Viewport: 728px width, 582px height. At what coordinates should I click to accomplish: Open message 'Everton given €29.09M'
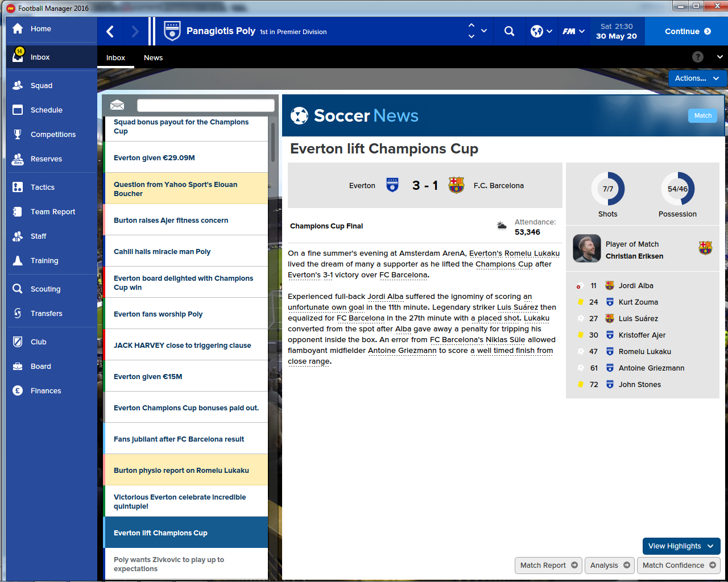[185, 157]
